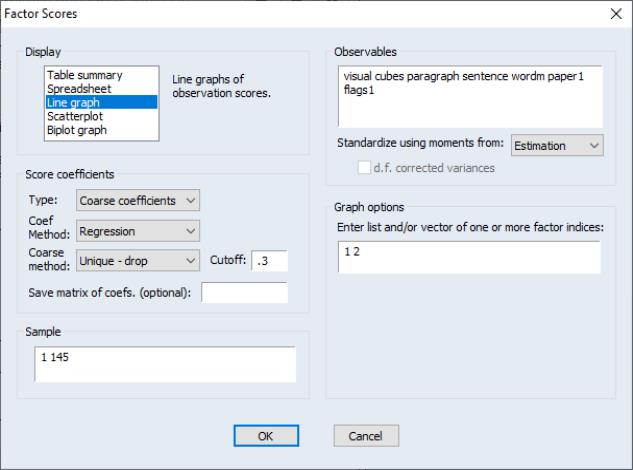Open the score coefficients Type dropdown
This screenshot has width=633, height=470.
[x=138, y=200]
